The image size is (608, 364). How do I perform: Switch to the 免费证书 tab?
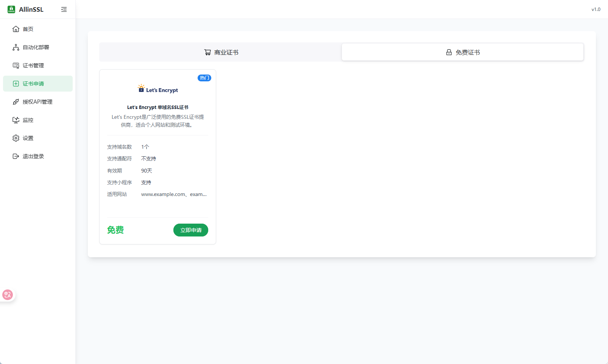point(462,52)
